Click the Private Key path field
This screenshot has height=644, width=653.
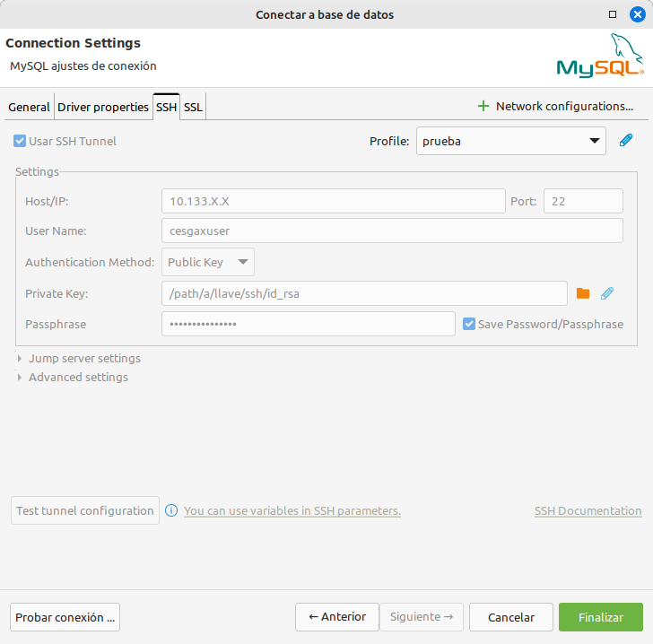(x=364, y=293)
